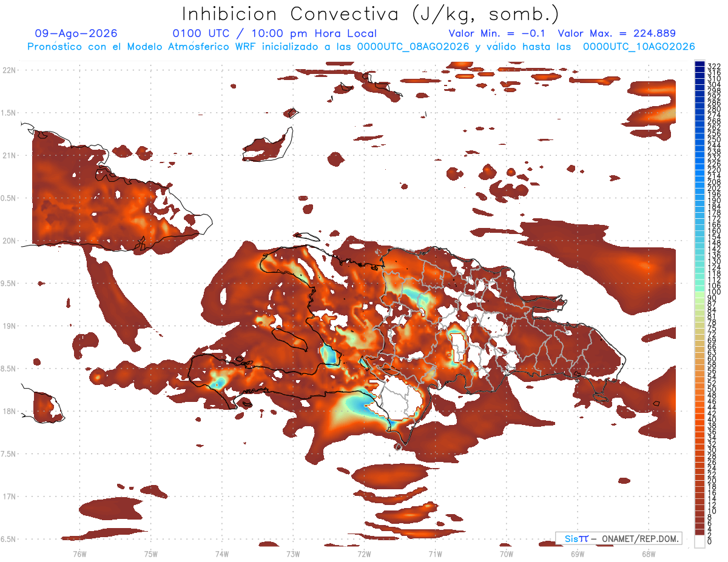The width and height of the screenshot is (728, 562).
Task: Click the color bar value '220'
Action: coord(714,170)
